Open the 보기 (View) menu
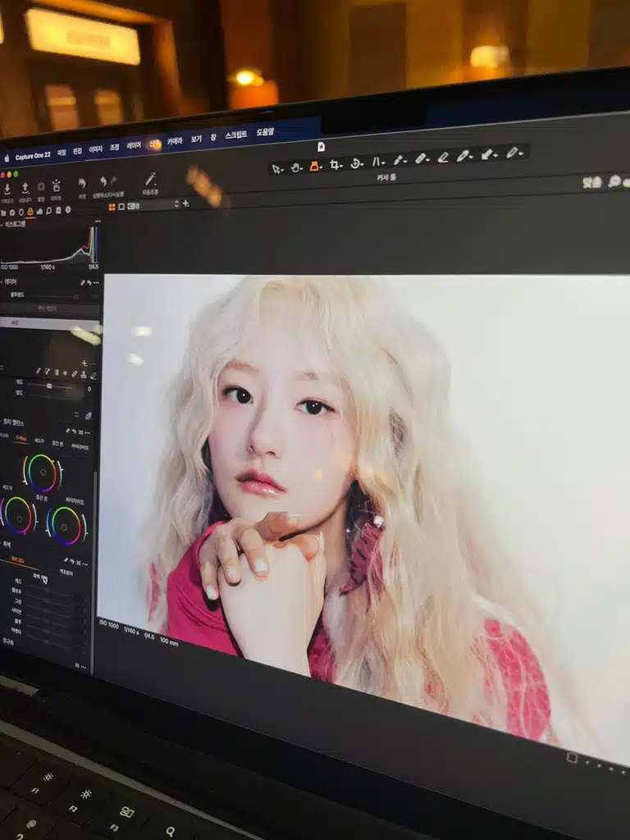This screenshot has height=840, width=630. (196, 139)
